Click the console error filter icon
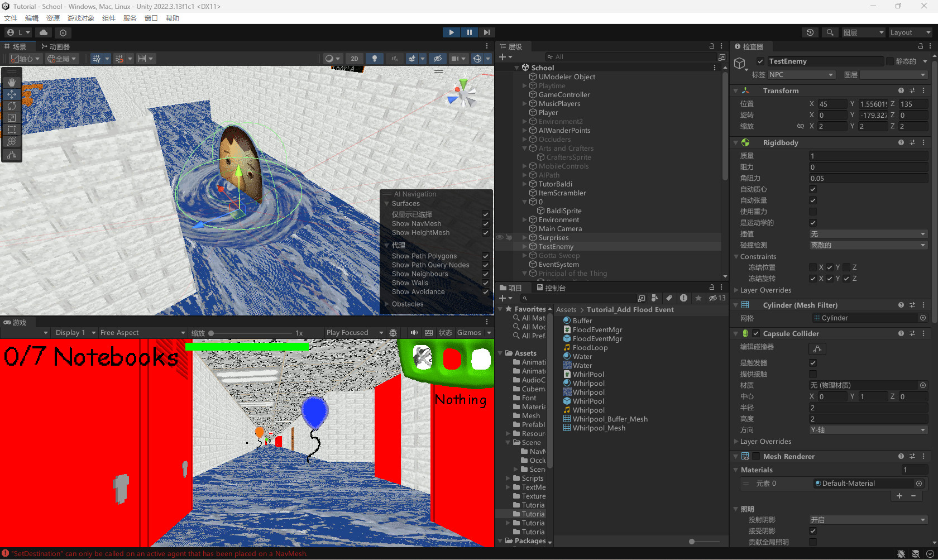Screen dimensions: 938x560 tap(683, 298)
